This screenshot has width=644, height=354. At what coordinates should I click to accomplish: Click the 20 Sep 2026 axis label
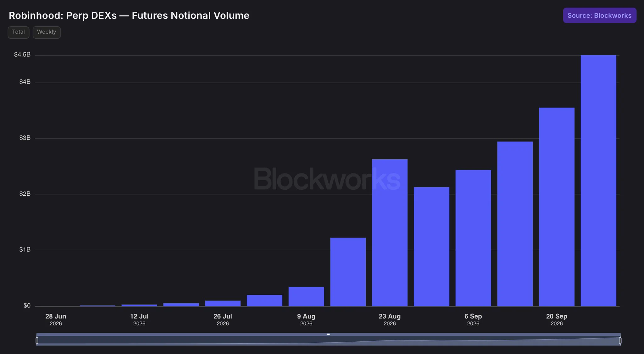point(557,320)
